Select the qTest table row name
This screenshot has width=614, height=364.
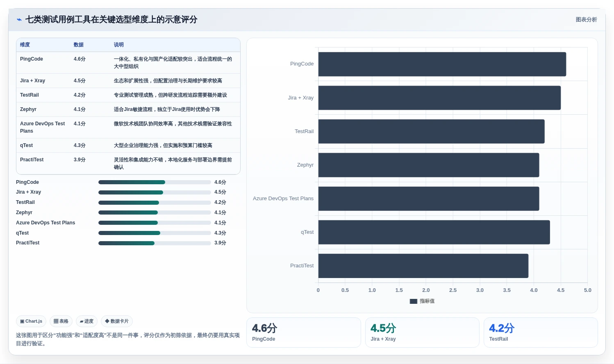27,145
